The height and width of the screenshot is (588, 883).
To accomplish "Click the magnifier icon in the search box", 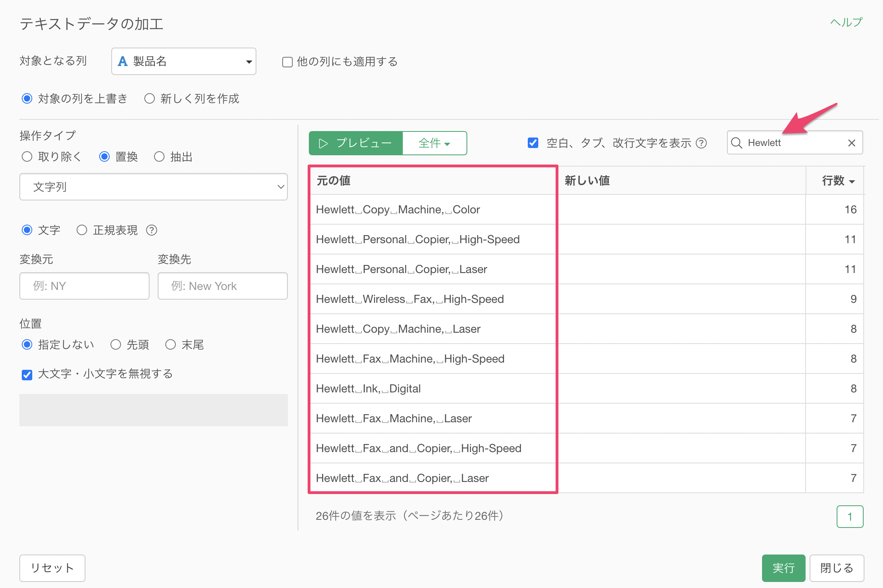I will pos(737,143).
